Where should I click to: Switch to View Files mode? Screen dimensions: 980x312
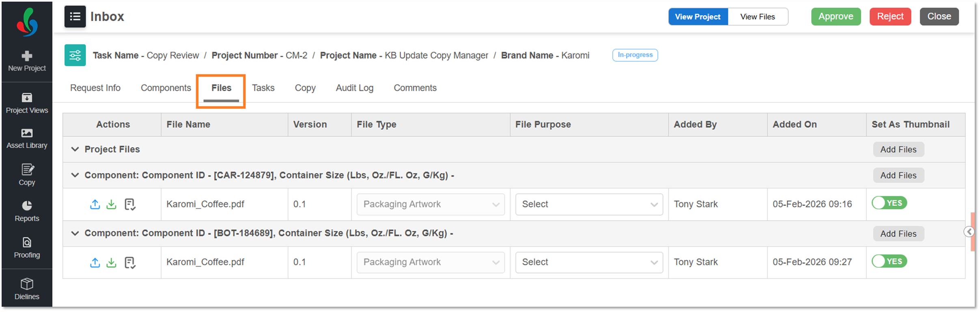coord(757,17)
